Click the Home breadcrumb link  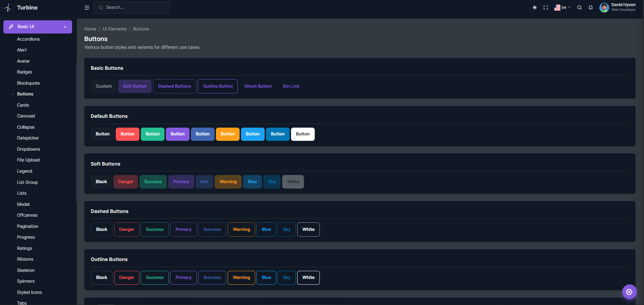[90, 29]
